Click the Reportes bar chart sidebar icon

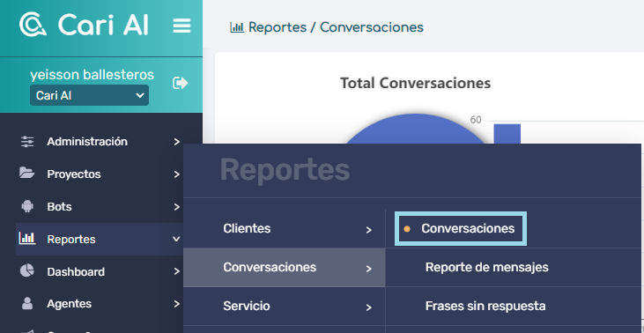click(x=27, y=238)
